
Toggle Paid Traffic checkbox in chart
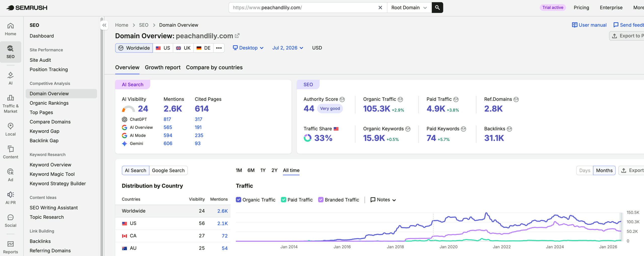click(x=284, y=200)
